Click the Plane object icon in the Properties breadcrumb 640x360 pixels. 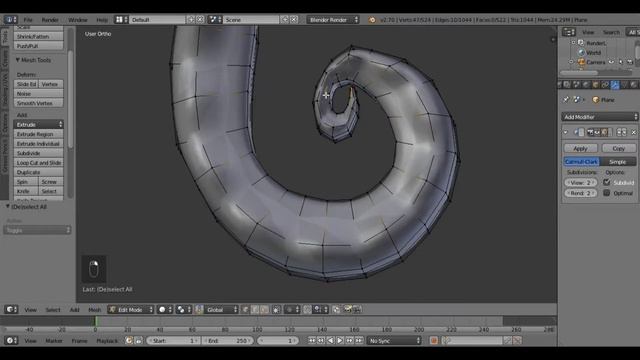(x=596, y=100)
